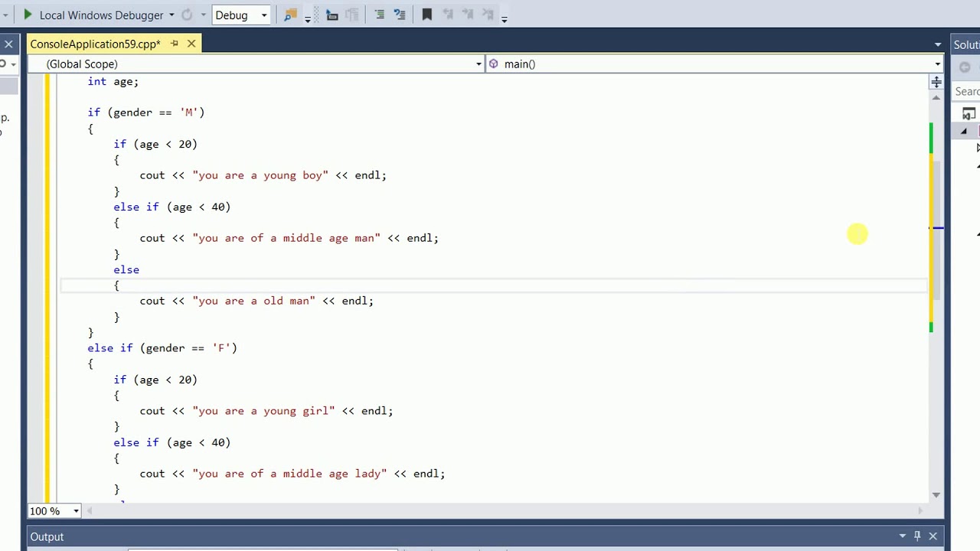Click the "you are a young boy" cout line
The width and height of the screenshot is (980, 551).
(x=263, y=175)
